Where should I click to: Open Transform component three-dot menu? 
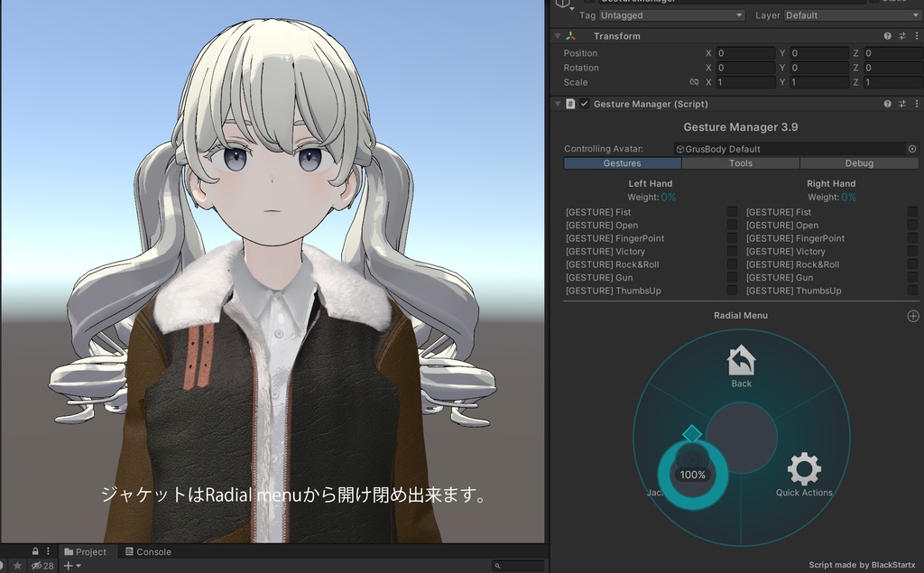(917, 36)
